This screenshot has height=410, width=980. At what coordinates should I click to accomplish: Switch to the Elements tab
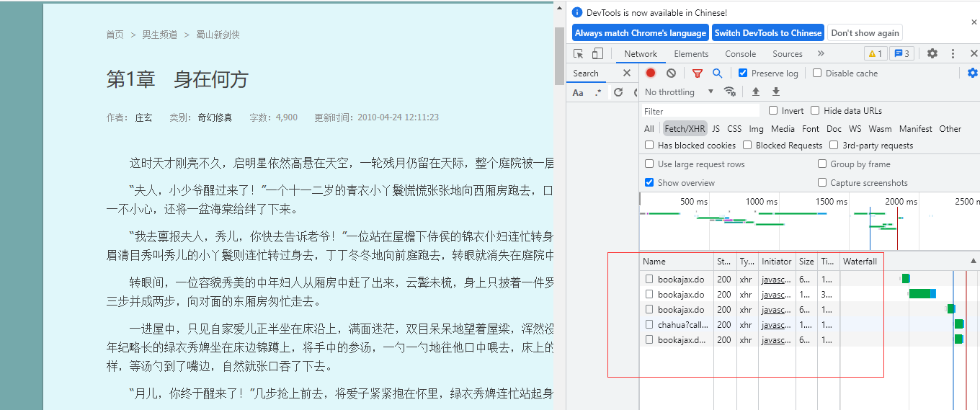point(691,54)
